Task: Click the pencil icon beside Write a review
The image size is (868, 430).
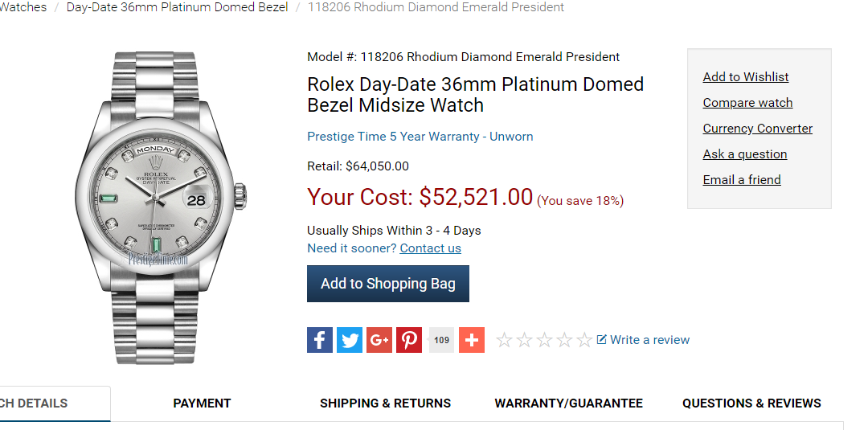Action: (602, 339)
